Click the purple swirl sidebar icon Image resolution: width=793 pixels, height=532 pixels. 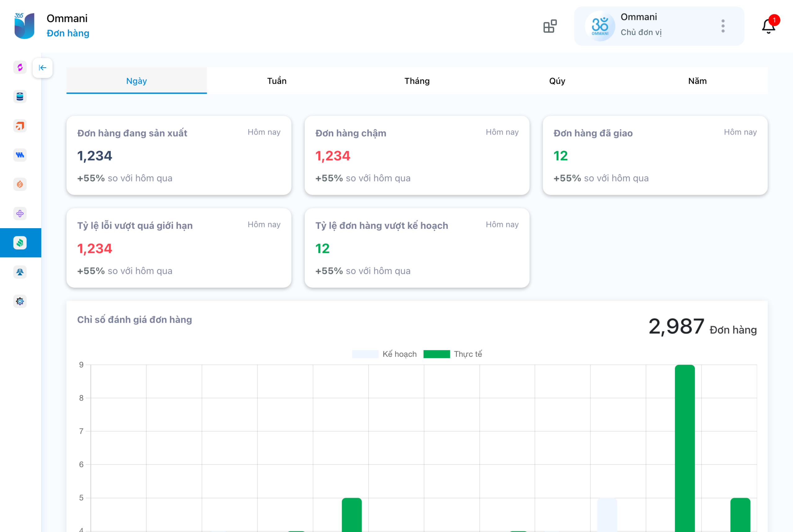coord(20,67)
